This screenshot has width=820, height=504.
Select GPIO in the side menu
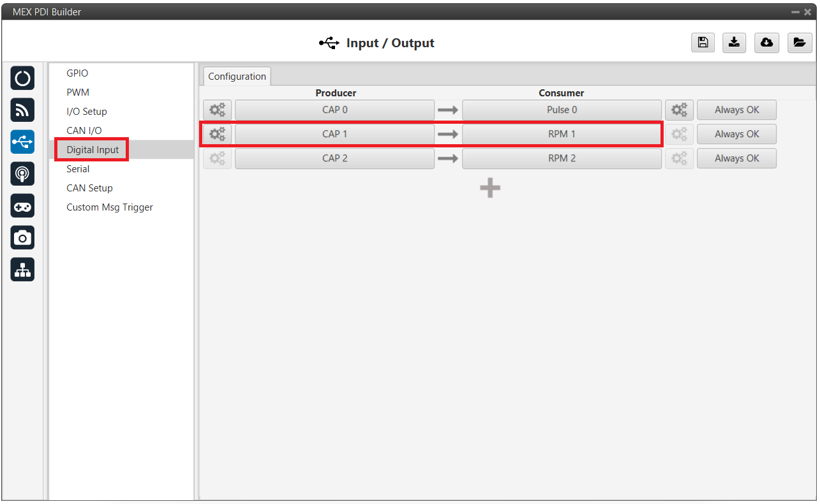(77, 73)
